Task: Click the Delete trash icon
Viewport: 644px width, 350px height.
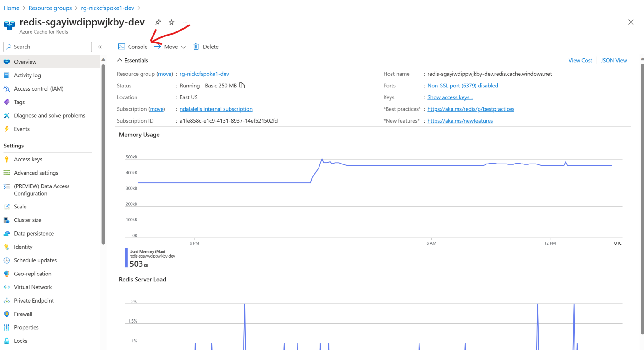Action: (196, 46)
